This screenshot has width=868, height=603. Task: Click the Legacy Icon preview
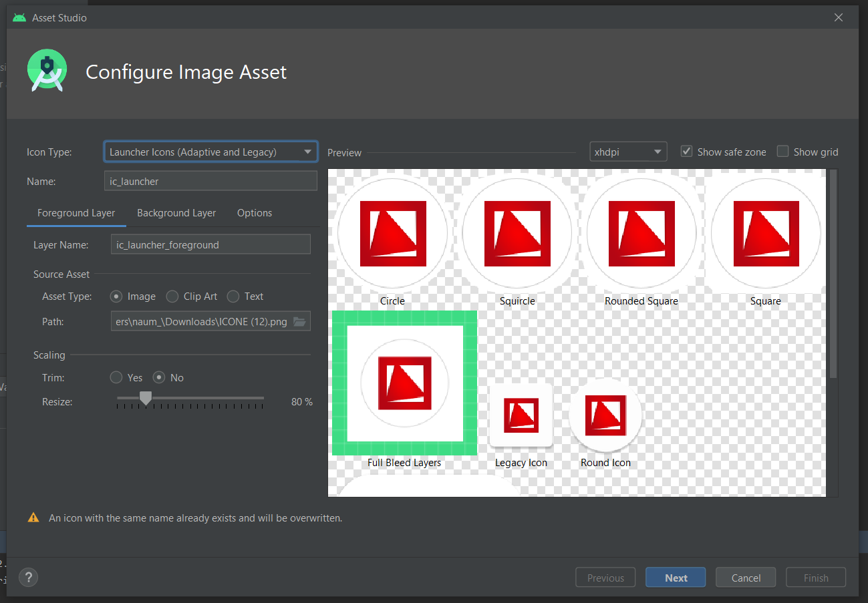point(521,415)
